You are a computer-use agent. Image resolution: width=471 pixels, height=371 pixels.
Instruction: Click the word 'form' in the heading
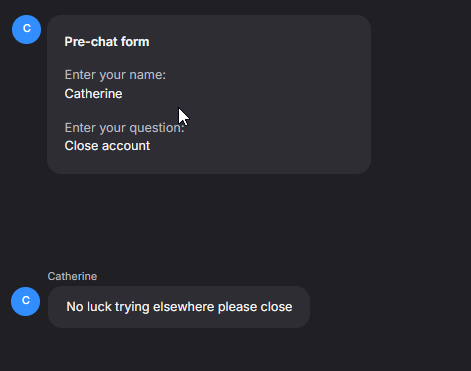coord(135,42)
